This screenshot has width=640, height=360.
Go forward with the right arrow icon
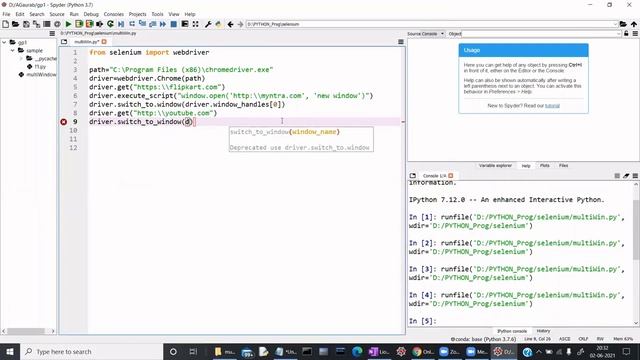(x=240, y=24)
